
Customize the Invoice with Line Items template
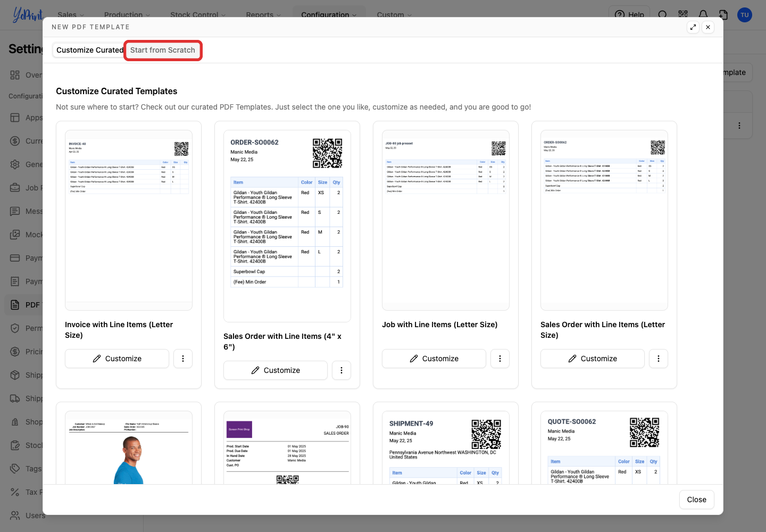coord(117,359)
